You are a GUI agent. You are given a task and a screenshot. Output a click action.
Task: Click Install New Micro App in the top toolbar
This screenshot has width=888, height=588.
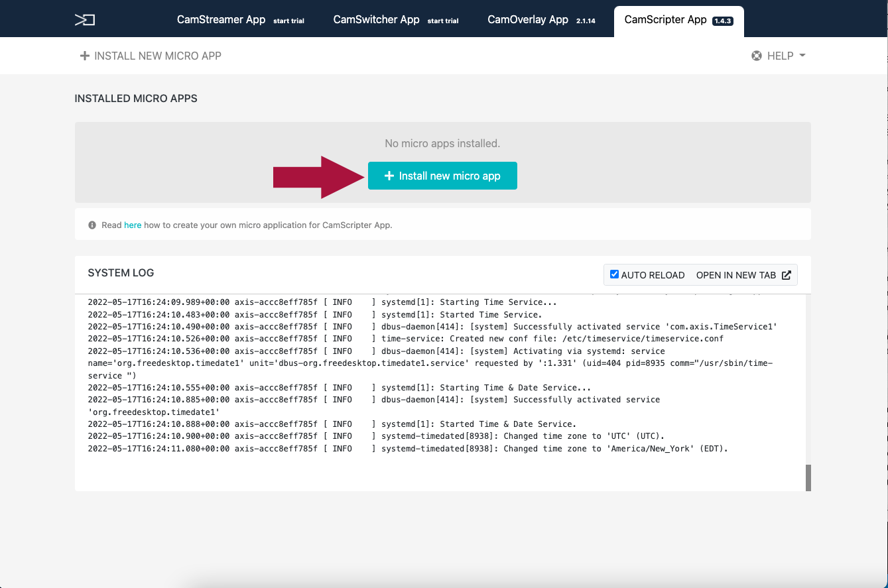(151, 56)
